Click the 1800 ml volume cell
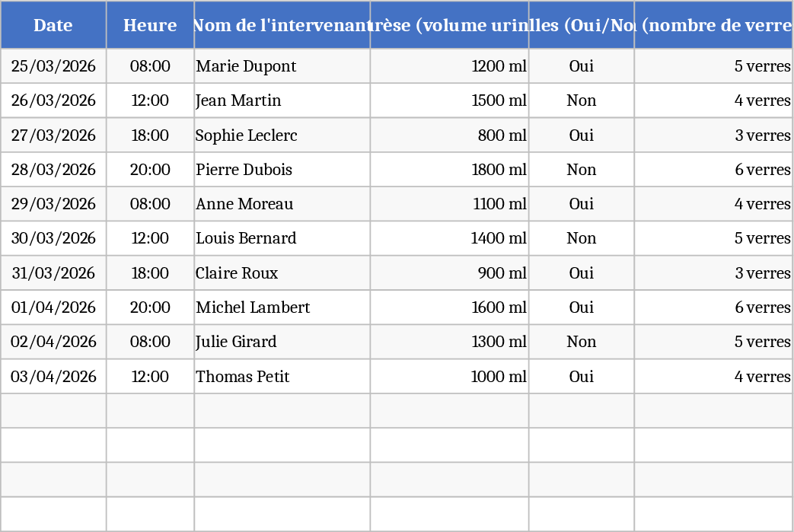The width and height of the screenshot is (794, 532). tap(449, 170)
